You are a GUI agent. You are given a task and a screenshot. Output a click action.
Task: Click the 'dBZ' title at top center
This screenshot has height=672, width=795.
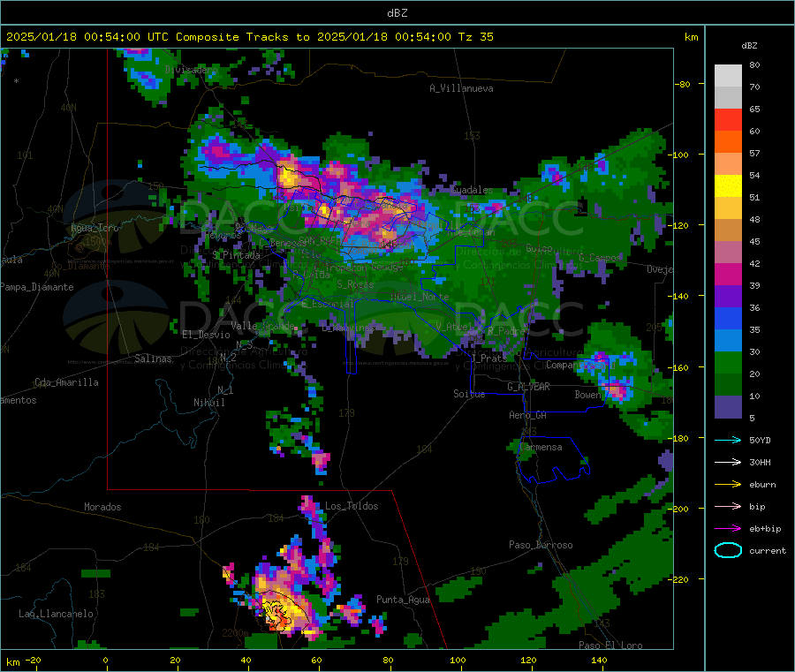pyautogui.click(x=397, y=13)
